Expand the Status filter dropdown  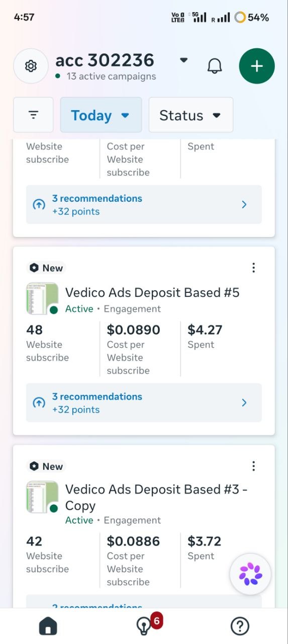click(x=191, y=115)
